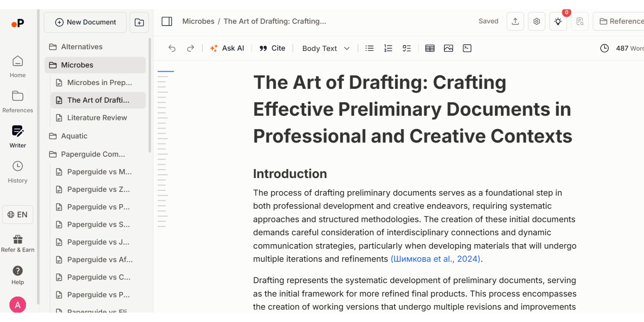Select The Art of Drafti... document
This screenshot has width=644, height=322.
pyautogui.click(x=98, y=100)
